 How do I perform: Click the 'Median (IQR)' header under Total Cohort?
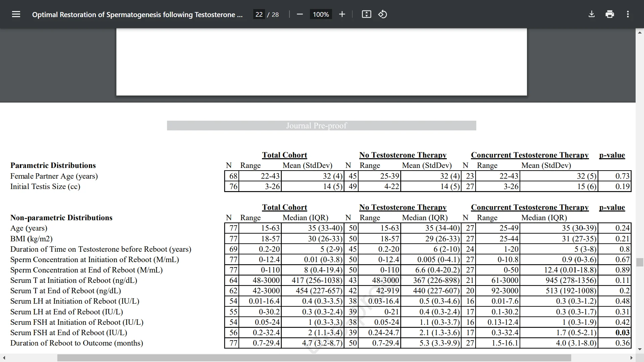click(305, 218)
